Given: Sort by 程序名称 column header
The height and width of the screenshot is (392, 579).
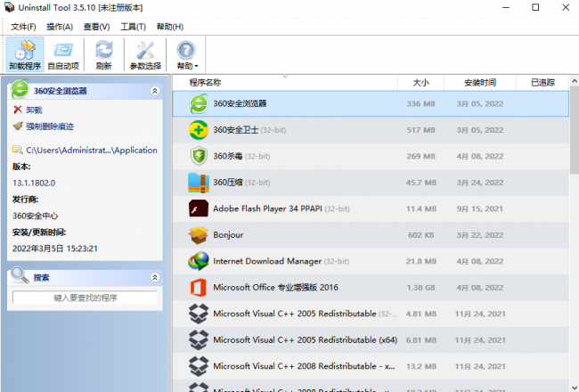Looking at the screenshot, I should coord(205,82).
